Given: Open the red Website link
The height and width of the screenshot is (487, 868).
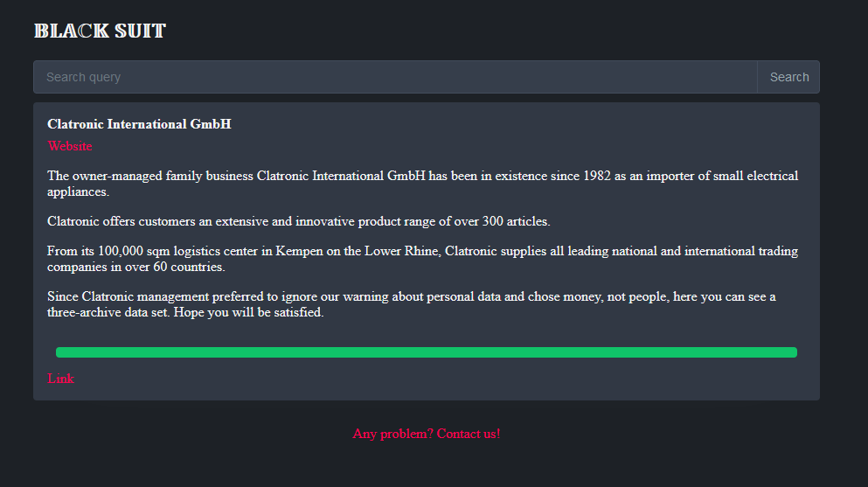Looking at the screenshot, I should (70, 146).
